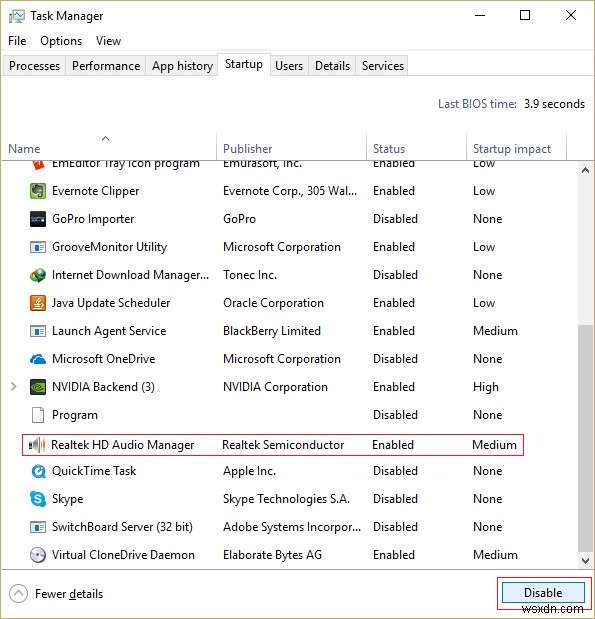Image resolution: width=595 pixels, height=619 pixels.
Task: Click the Disabled status of Program row
Action: (395, 415)
